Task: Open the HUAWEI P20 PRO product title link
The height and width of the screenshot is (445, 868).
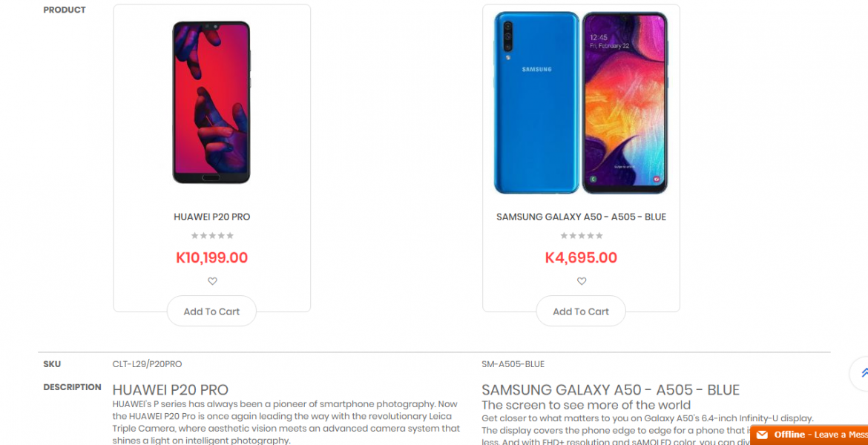Action: point(212,217)
